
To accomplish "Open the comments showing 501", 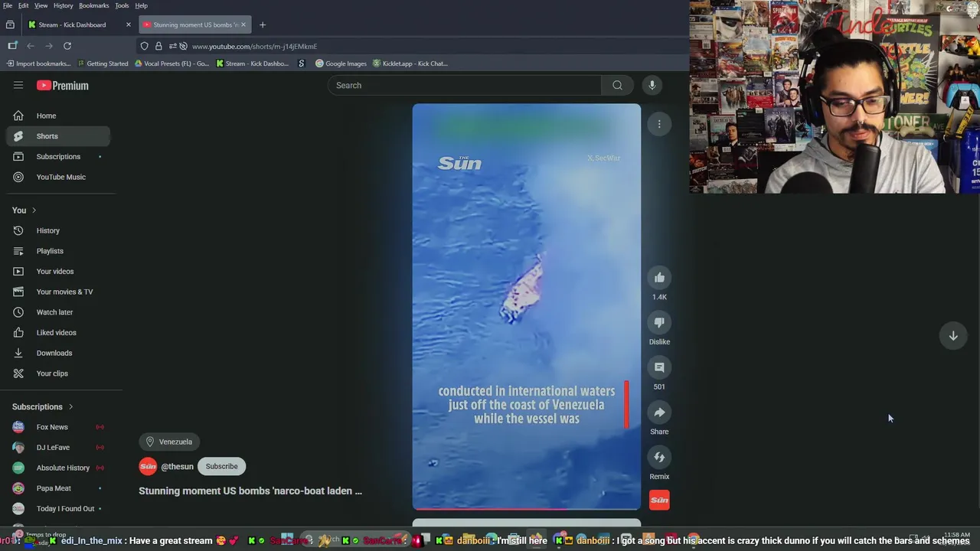I will point(659,367).
